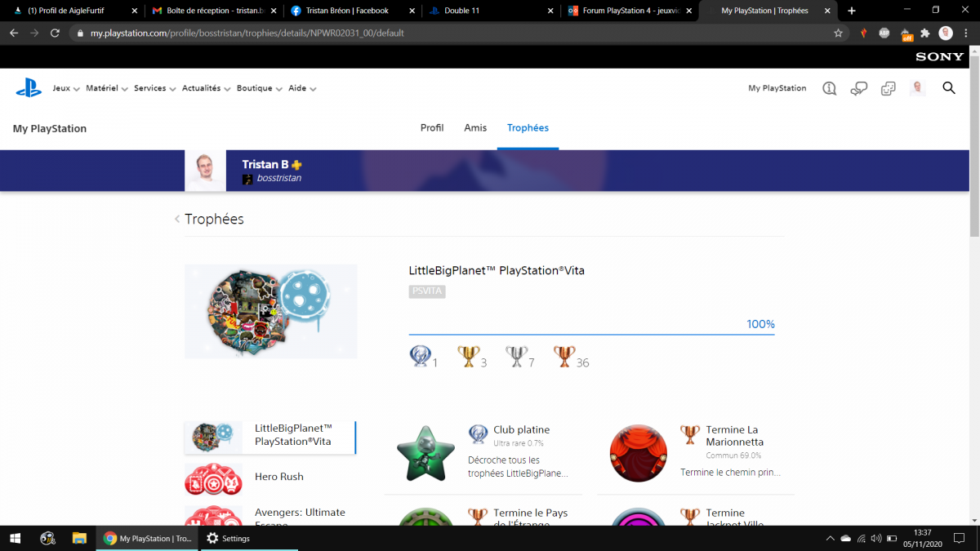Screen dimensions: 980x551
Task: Click the PlayStation logo icon
Action: pyautogui.click(x=29, y=88)
